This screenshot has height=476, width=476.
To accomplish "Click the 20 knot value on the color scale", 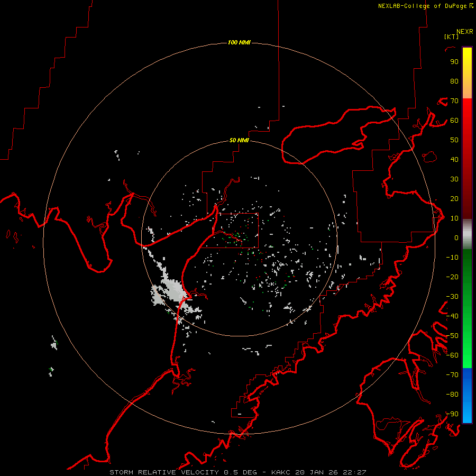I will click(x=454, y=198).
